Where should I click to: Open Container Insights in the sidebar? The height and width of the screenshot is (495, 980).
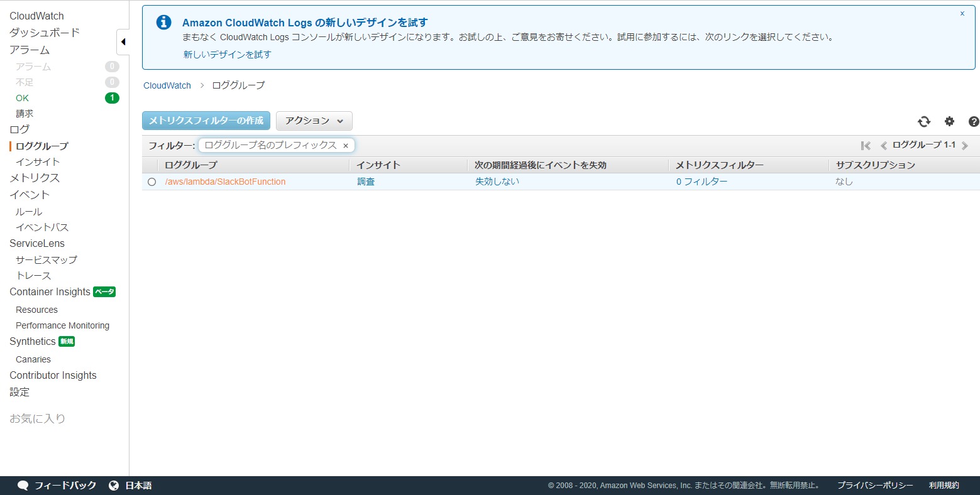point(50,291)
